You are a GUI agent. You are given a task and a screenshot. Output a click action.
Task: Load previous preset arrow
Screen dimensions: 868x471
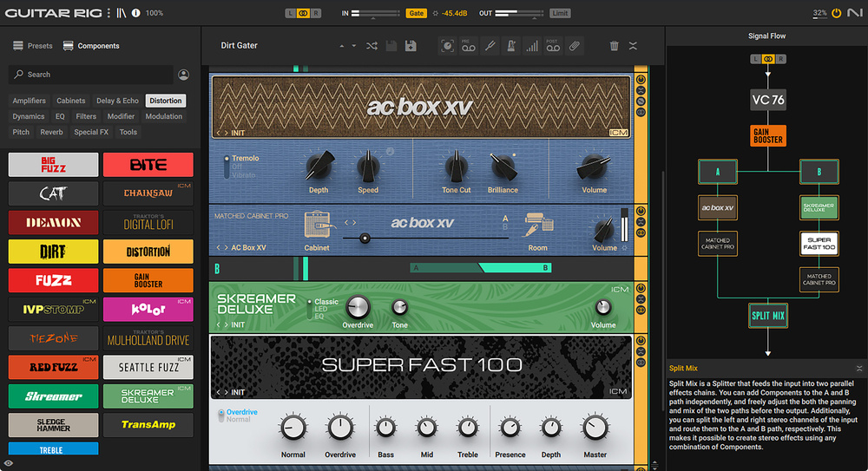[x=341, y=46]
